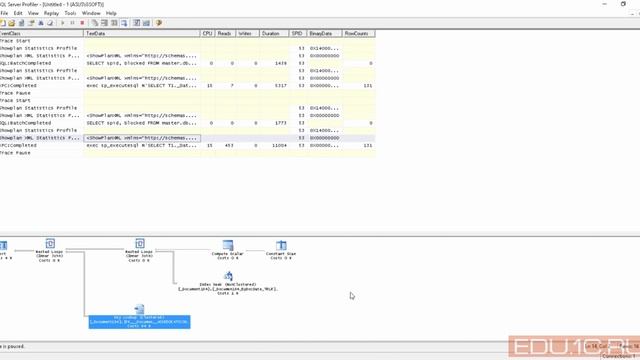Select the Key Lookup (Clustered) operator icon
The image size is (640, 360).
(x=139, y=309)
